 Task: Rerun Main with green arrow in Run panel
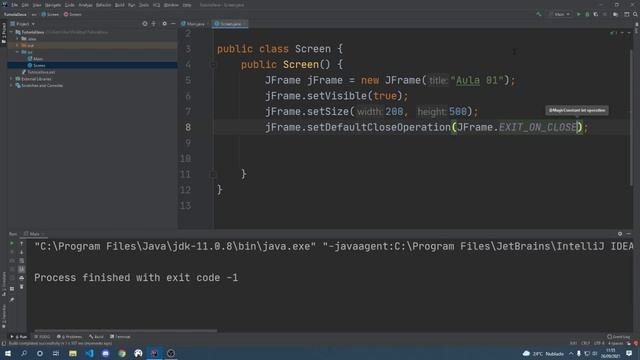(x=12, y=243)
